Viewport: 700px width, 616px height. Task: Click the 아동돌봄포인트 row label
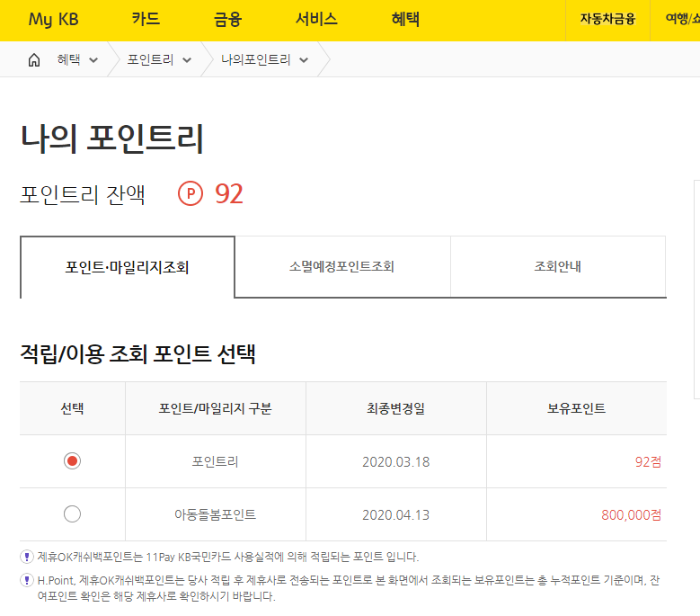pos(215,514)
